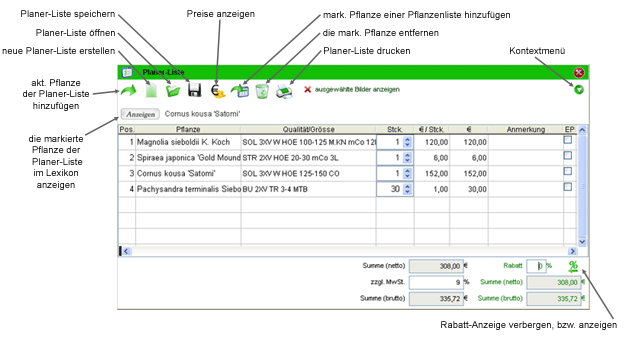This screenshot has height=363, width=630.
Task: Click the Pflanze column header
Action: pyautogui.click(x=188, y=129)
